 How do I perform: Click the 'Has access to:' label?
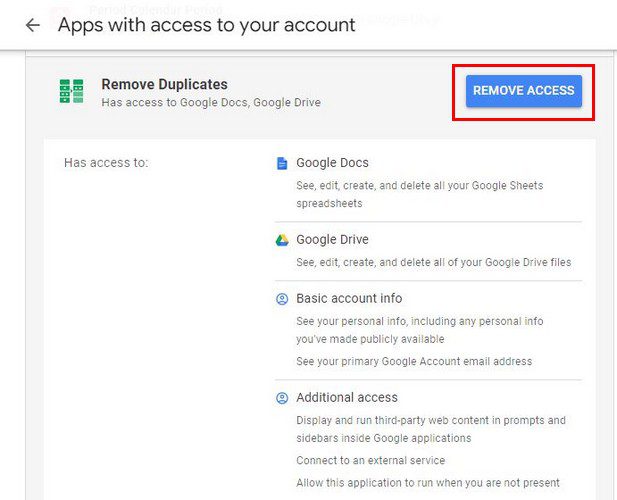[x=106, y=162]
